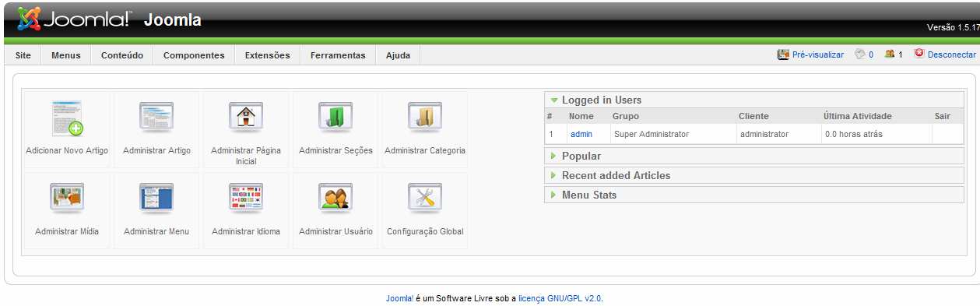Open the Administrar Menu icon
The height and width of the screenshot is (306, 980).
tap(156, 198)
